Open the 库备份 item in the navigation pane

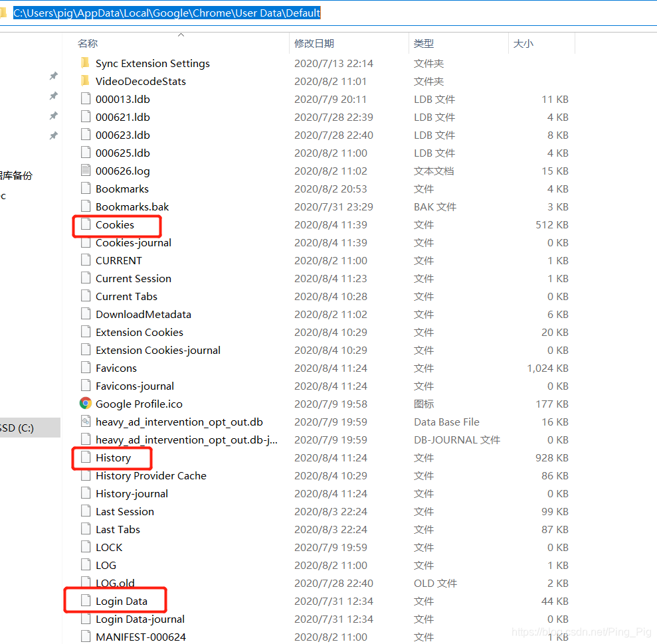point(16,175)
